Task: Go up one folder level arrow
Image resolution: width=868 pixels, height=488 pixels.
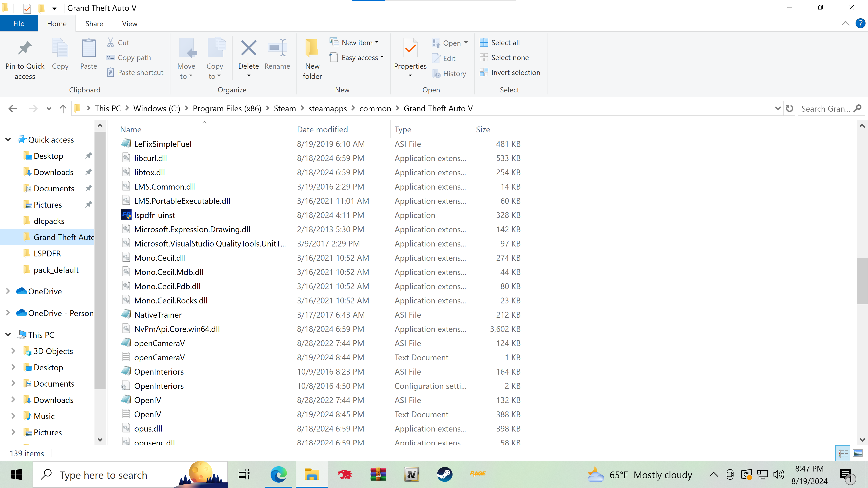Action: [x=63, y=108]
